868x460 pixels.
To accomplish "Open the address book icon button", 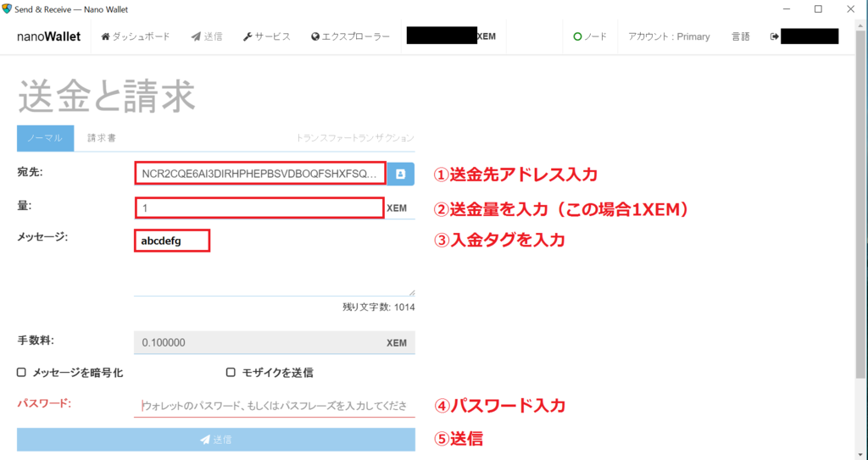I will tap(400, 174).
